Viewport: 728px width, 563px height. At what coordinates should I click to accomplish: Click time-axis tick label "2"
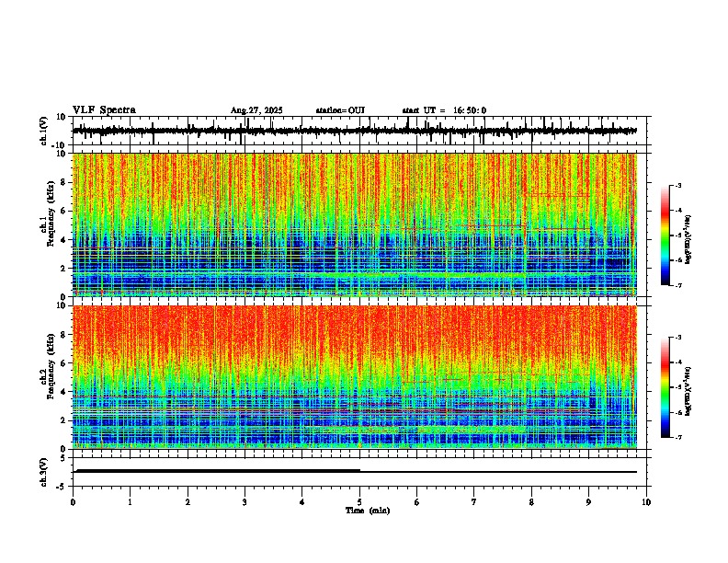click(188, 502)
